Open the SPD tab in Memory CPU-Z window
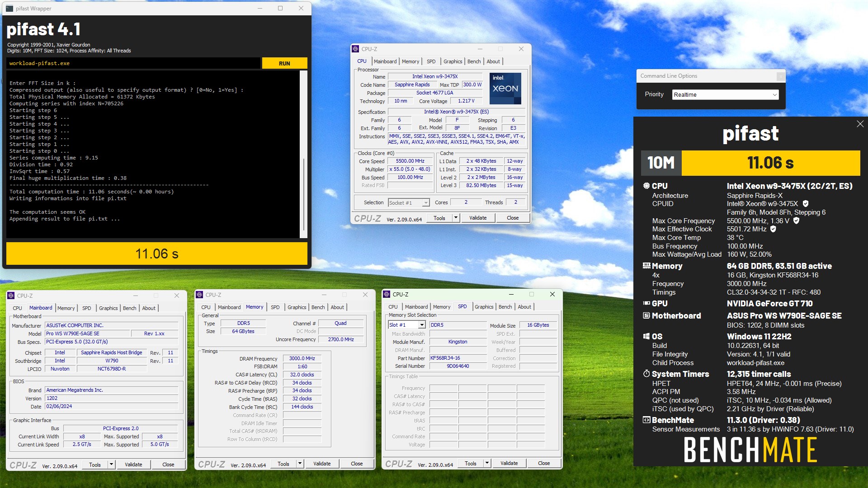This screenshot has width=868, height=488. (x=275, y=307)
